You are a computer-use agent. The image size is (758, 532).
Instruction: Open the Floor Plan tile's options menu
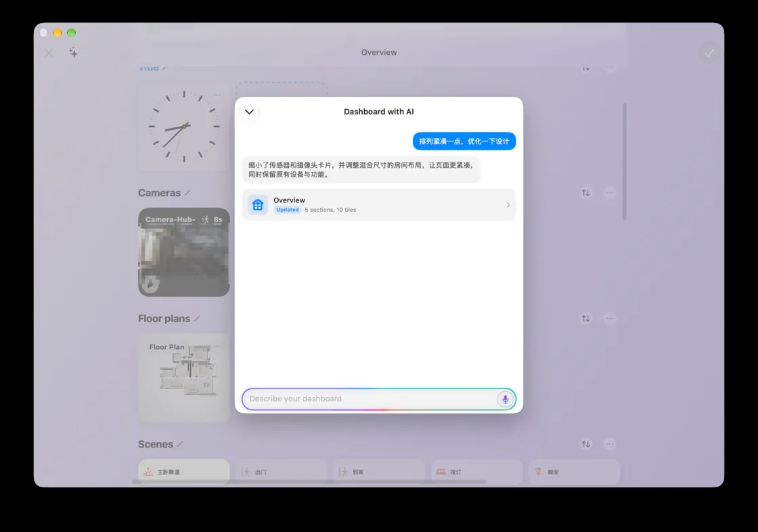[x=217, y=347]
